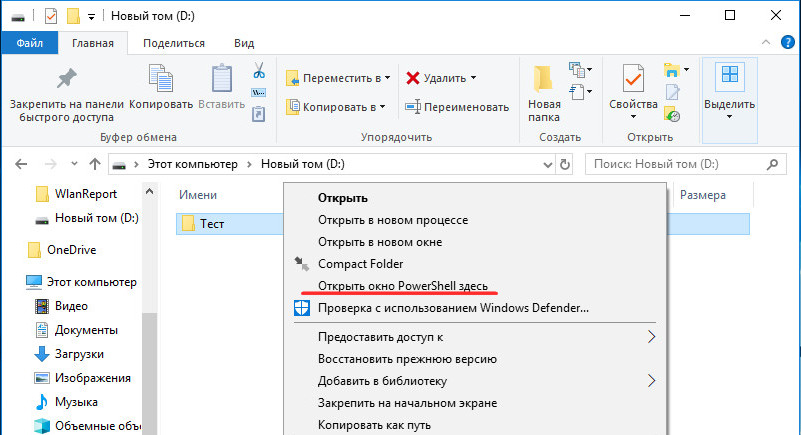Go up one level with up arrow
Screen dimensions: 801x435
coord(95,164)
